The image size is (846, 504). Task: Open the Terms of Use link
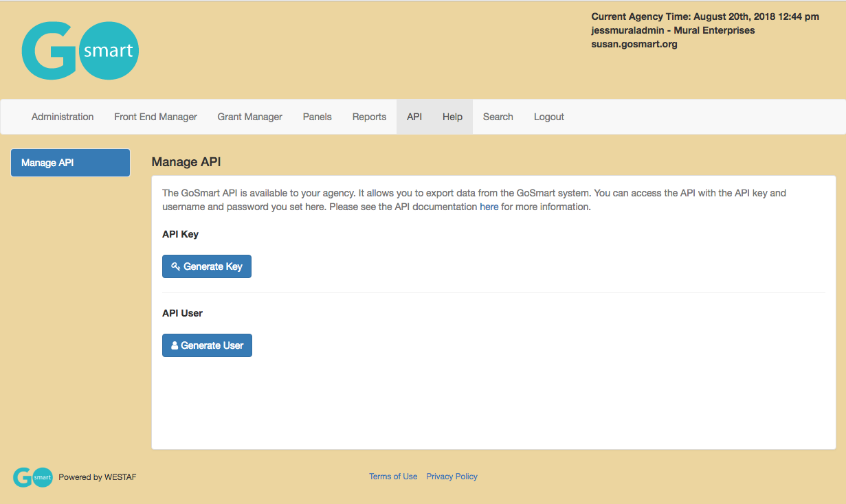pyautogui.click(x=393, y=477)
